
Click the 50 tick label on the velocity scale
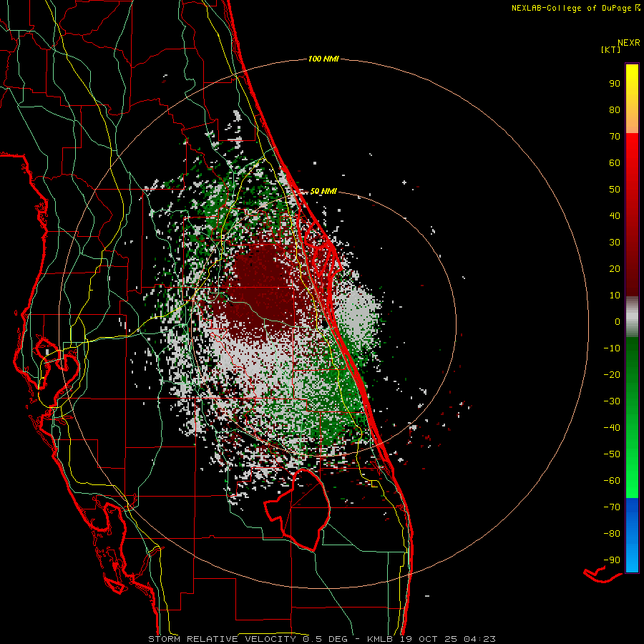pos(615,190)
